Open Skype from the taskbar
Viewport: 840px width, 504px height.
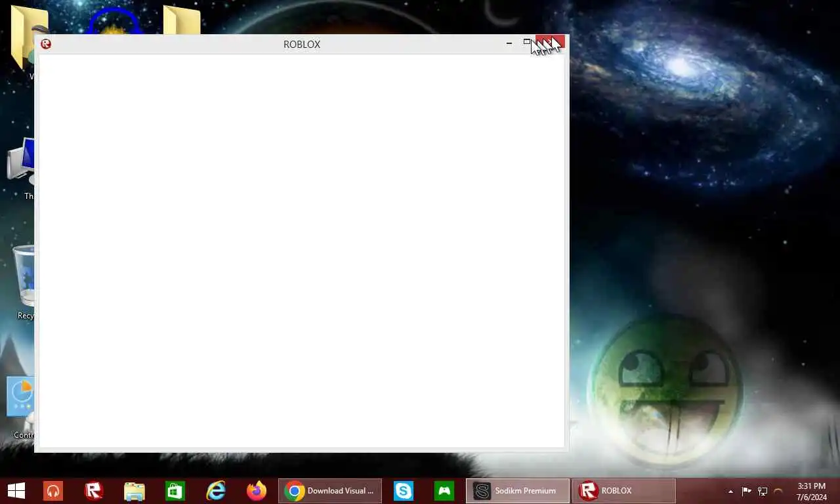click(404, 491)
